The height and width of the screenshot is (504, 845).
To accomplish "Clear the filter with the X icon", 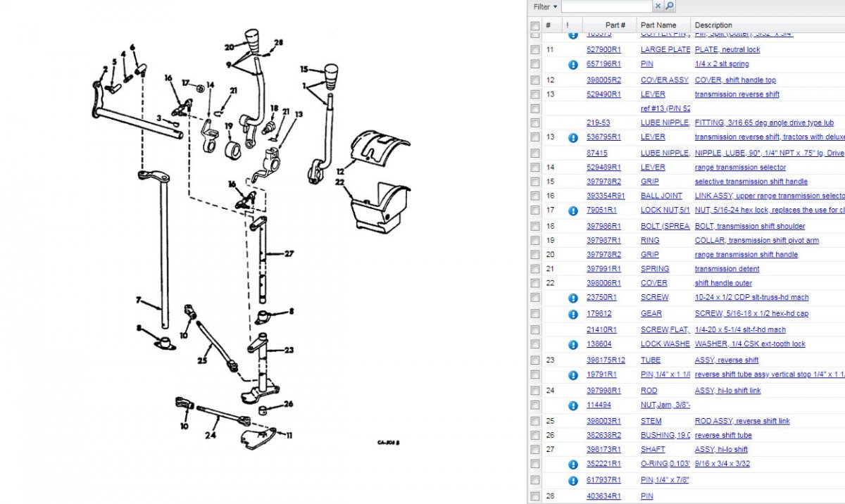I will [658, 6].
